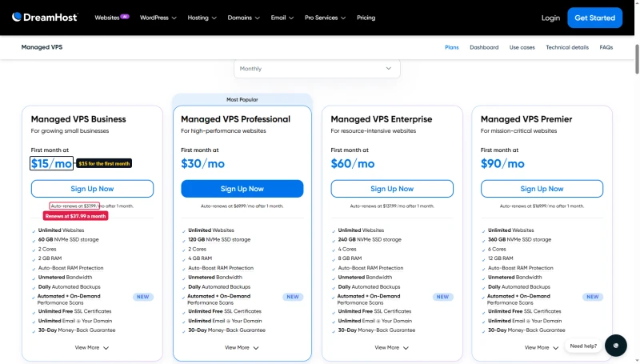Expand the Pro Services menu
Screen dimensions: 640x364
pyautogui.click(x=325, y=18)
